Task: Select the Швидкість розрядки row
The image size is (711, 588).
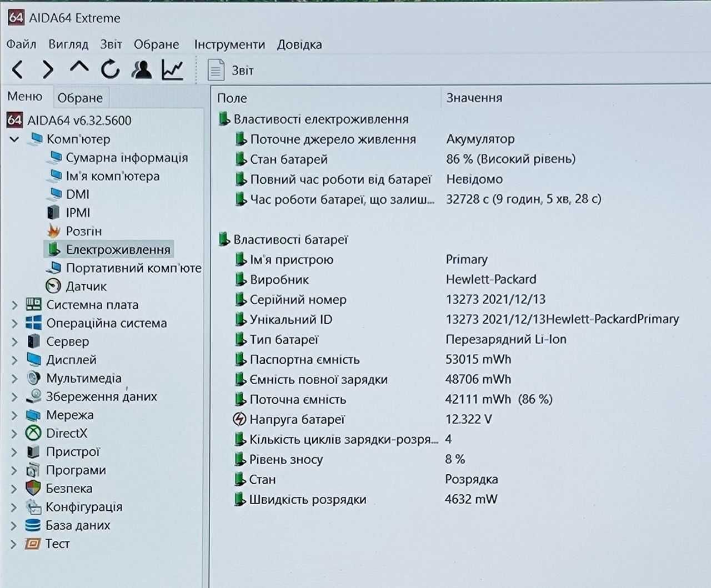Action: 365,499
